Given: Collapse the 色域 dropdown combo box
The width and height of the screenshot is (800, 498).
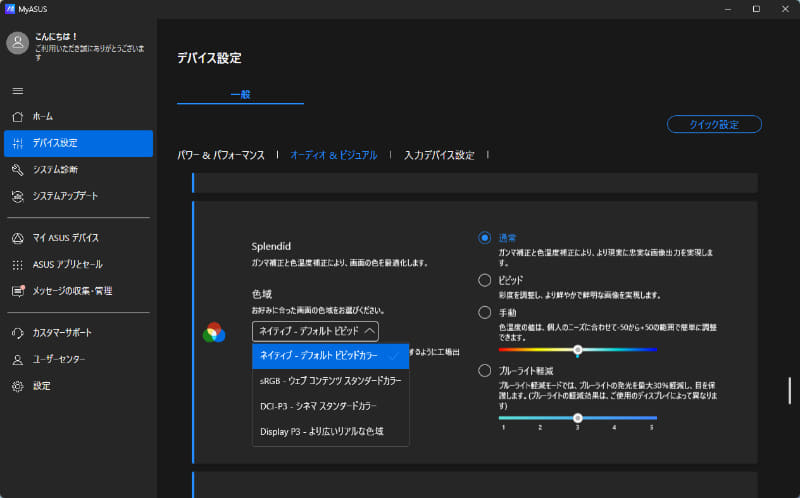Looking at the screenshot, I should tap(315, 331).
